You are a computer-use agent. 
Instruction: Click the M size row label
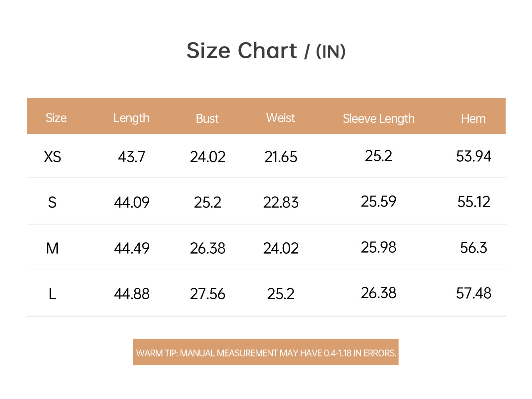click(52, 248)
